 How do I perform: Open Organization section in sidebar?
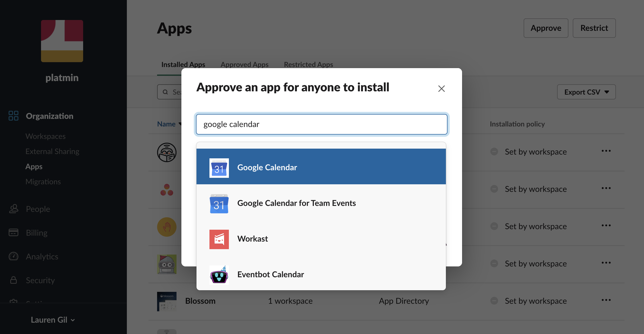tap(49, 116)
